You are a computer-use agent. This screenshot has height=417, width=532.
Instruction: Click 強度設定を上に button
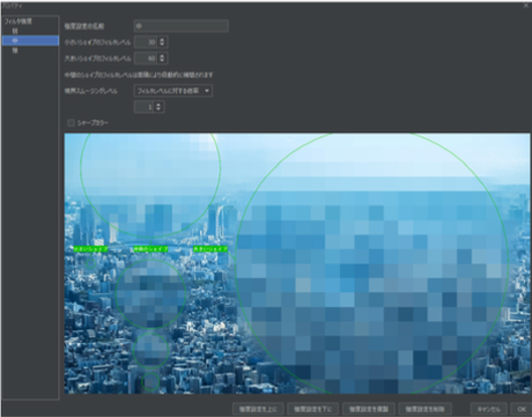point(258,409)
